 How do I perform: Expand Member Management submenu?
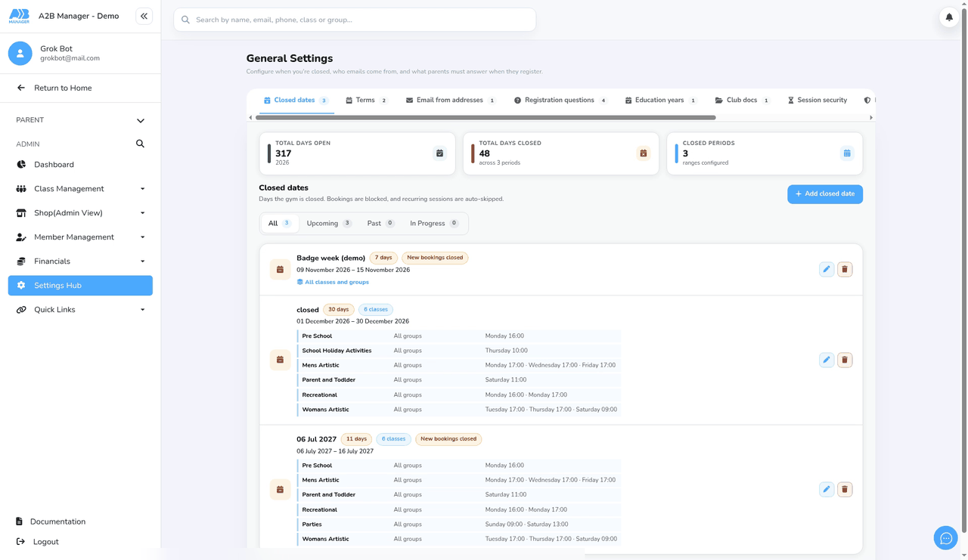(142, 237)
